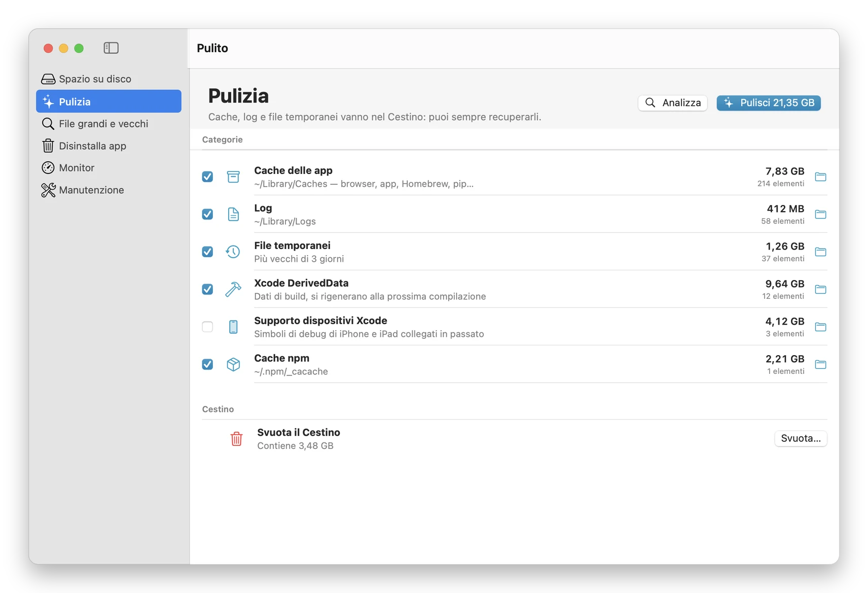Click the ~/Library/Logs path text
This screenshot has width=868, height=593.
pyautogui.click(x=285, y=221)
